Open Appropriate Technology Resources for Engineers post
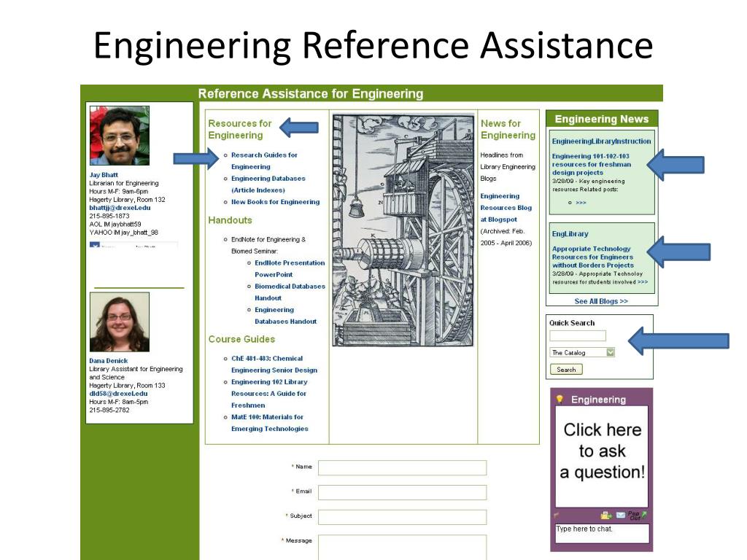747x560 pixels. pyautogui.click(x=592, y=257)
